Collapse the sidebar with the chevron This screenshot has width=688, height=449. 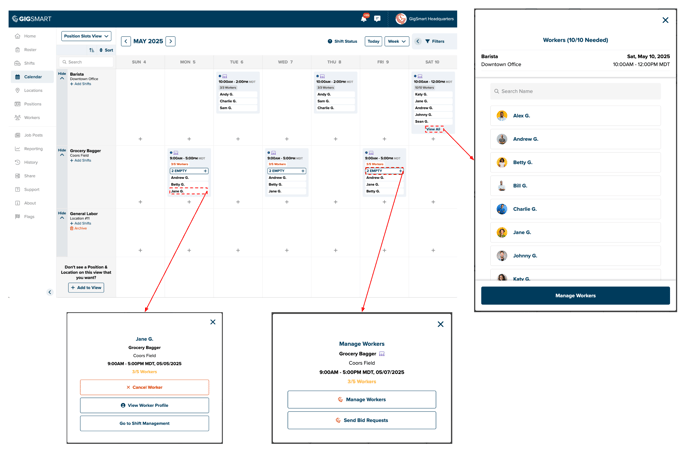(50, 292)
